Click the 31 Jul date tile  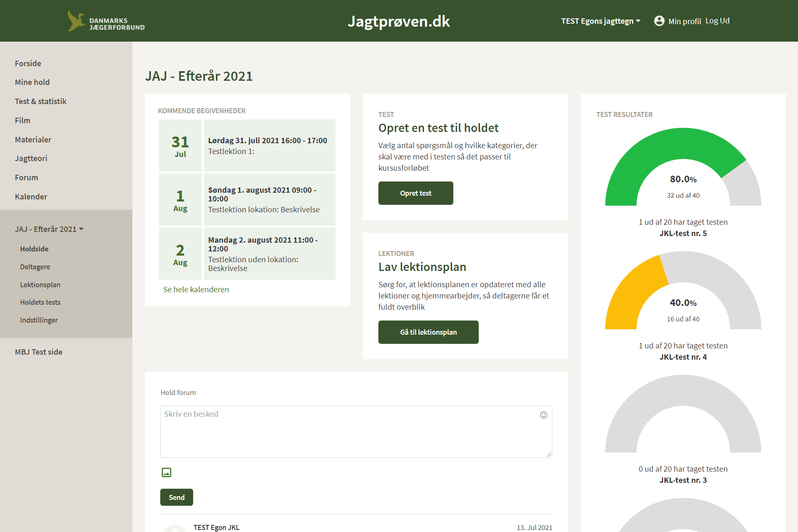pyautogui.click(x=180, y=145)
